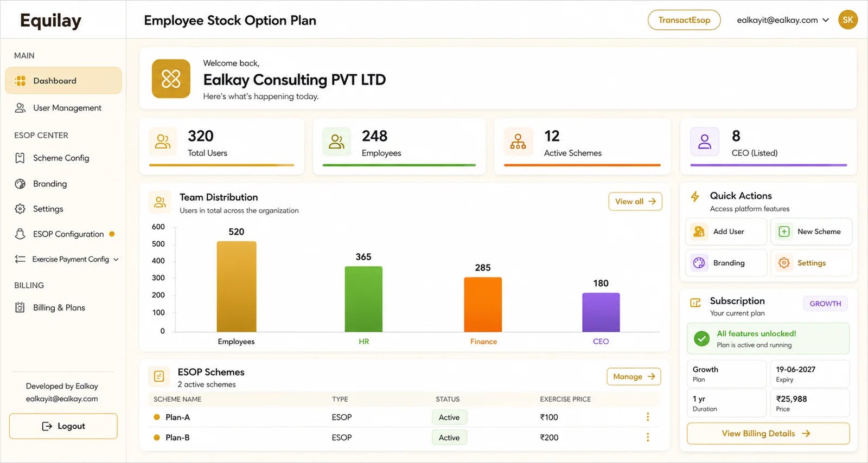Viewport: 868px width, 463px height.
Task: Click Branding quick action tile
Action: pos(726,263)
